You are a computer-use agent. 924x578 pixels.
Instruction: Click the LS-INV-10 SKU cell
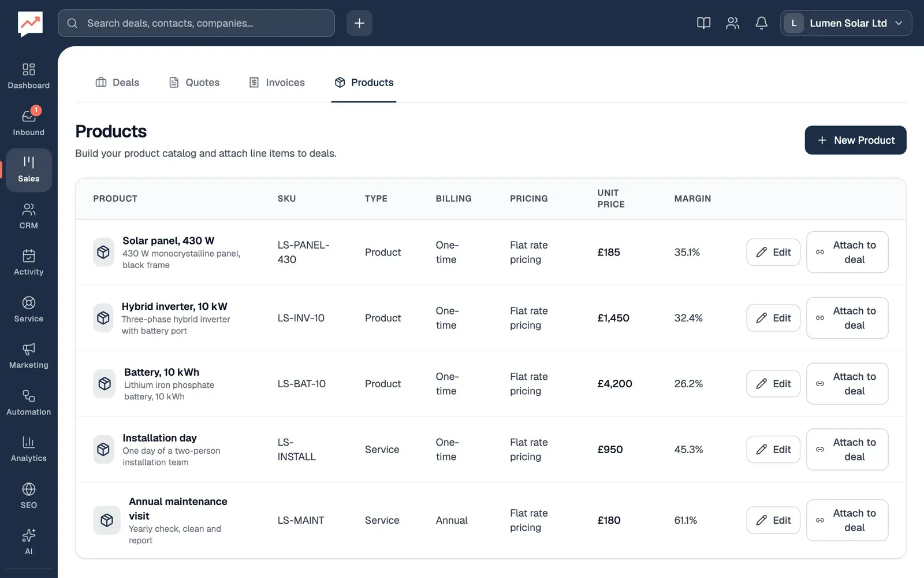coord(301,318)
